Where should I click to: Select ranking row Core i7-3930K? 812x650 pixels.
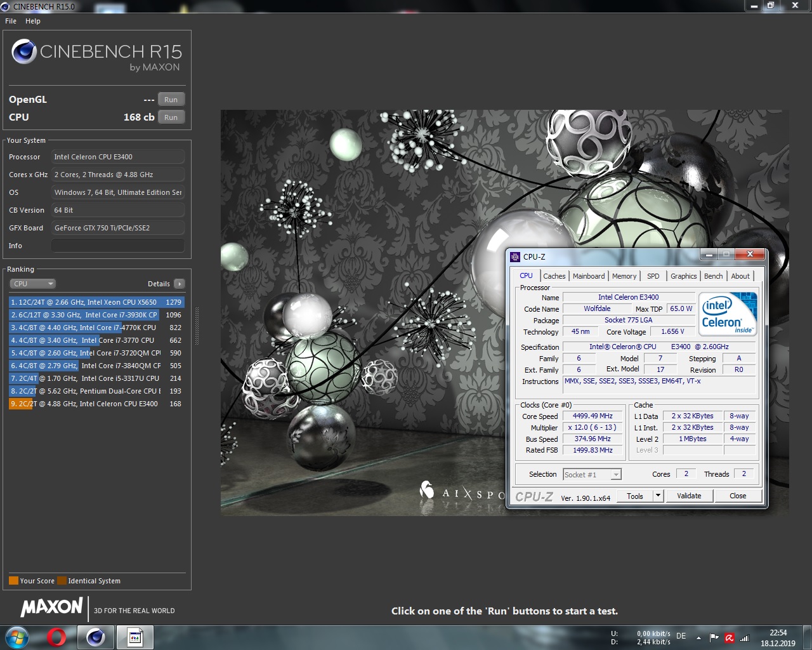coord(96,315)
